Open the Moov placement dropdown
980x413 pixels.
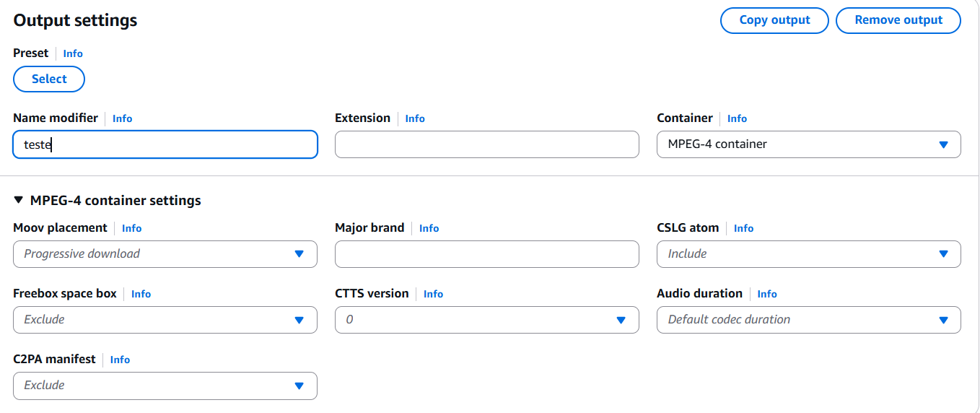tap(165, 254)
